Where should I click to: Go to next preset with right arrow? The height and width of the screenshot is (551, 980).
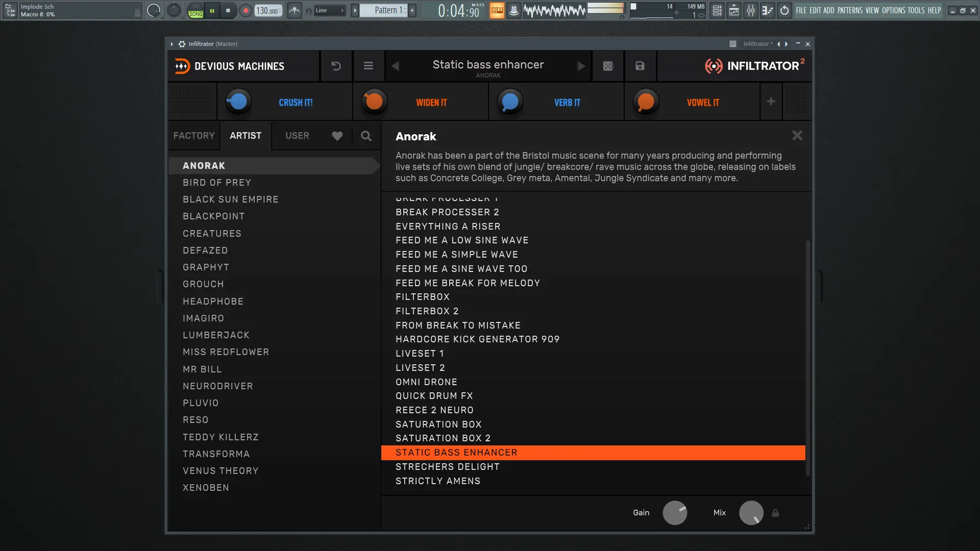[x=581, y=66]
